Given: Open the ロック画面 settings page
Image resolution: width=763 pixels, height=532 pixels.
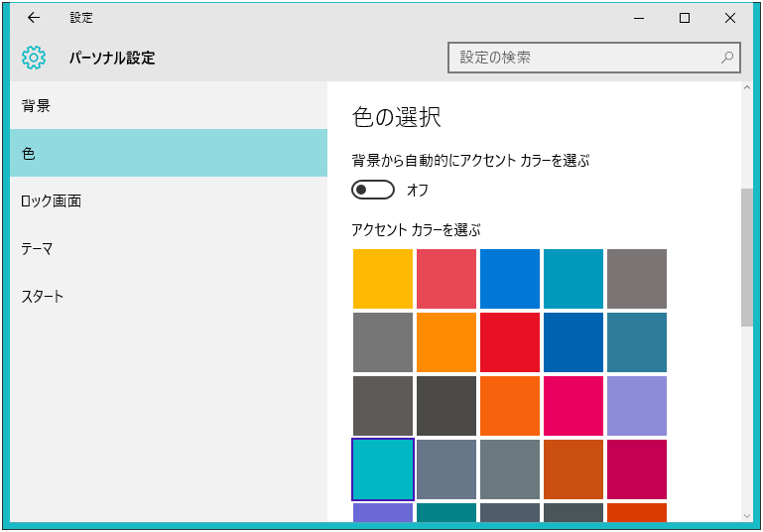Looking at the screenshot, I should tap(169, 200).
